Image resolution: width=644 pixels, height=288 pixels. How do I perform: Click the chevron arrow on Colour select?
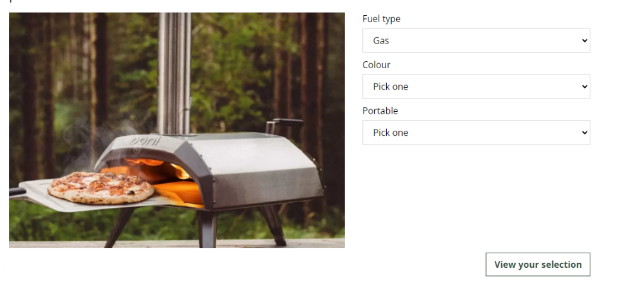[585, 87]
